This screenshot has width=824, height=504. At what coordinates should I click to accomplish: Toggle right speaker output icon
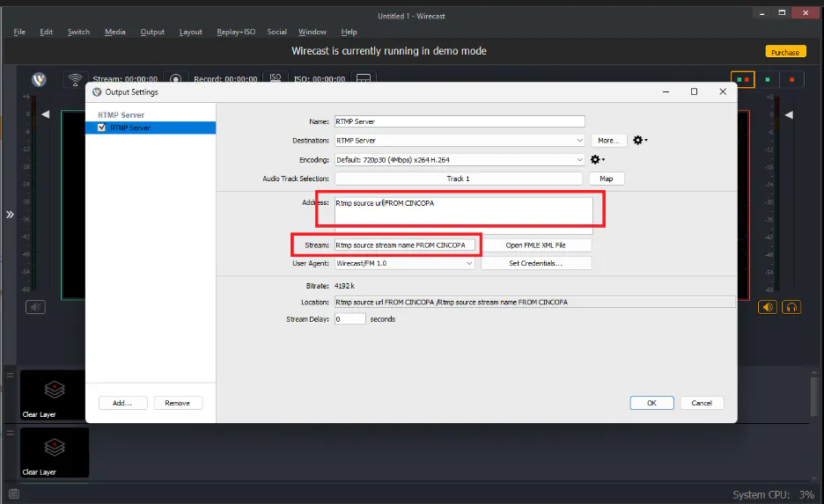pyautogui.click(x=768, y=307)
